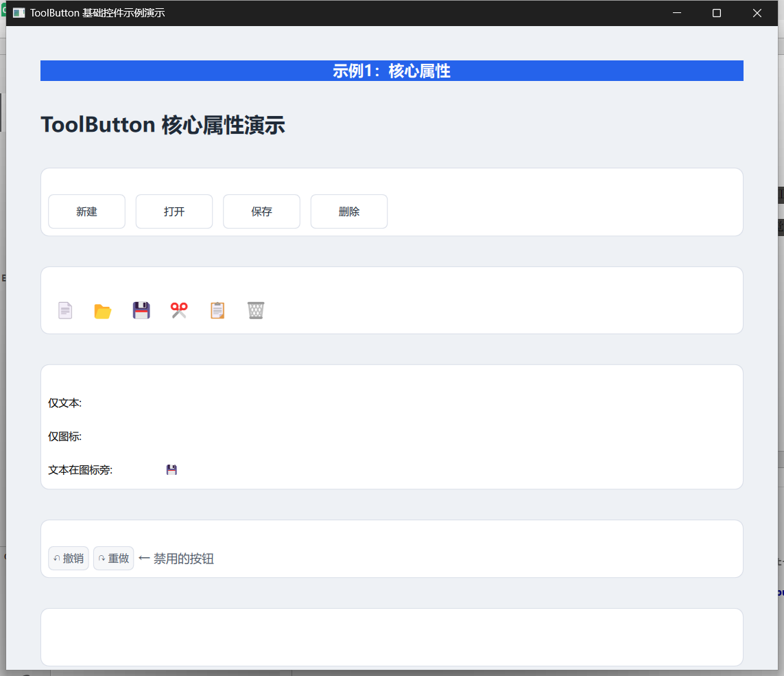Click the clipboard paste icon

click(217, 310)
